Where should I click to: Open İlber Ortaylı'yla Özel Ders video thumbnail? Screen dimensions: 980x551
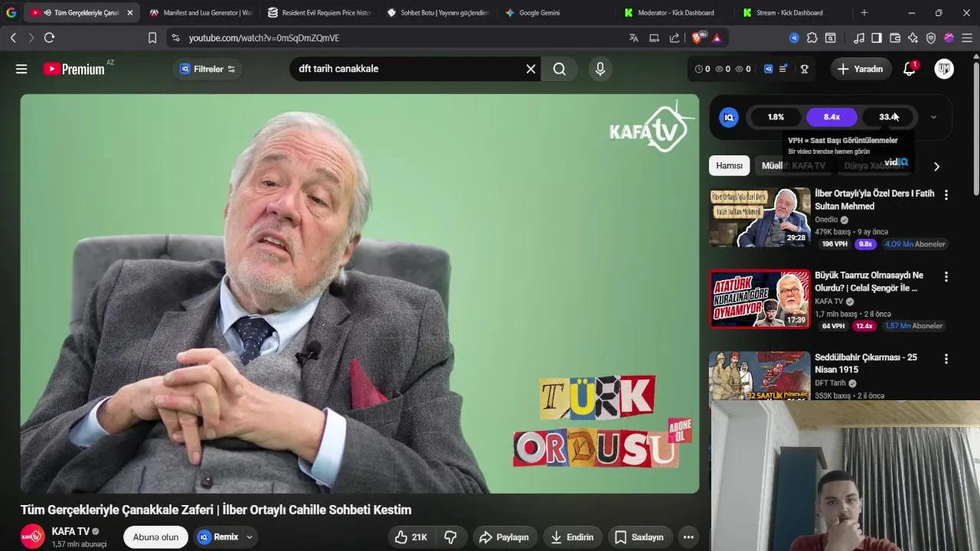point(759,217)
